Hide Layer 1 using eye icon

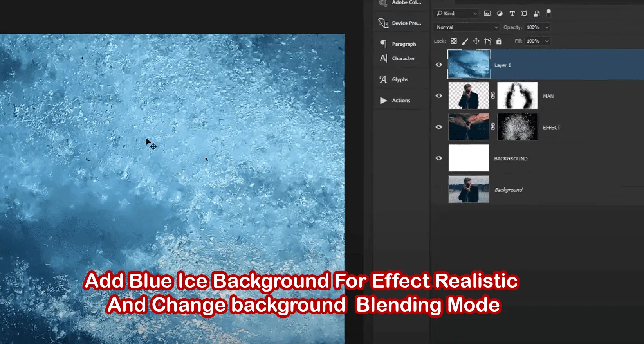pos(439,65)
